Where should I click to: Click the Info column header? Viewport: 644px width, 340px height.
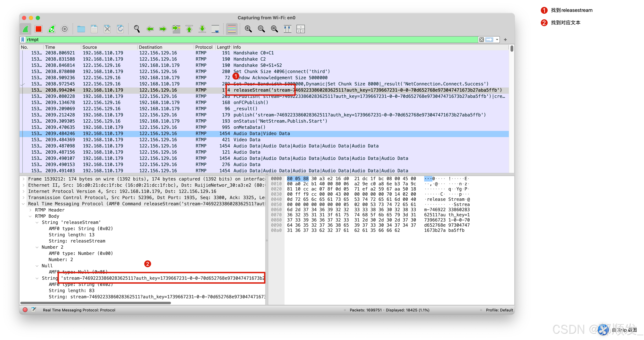pos(237,47)
